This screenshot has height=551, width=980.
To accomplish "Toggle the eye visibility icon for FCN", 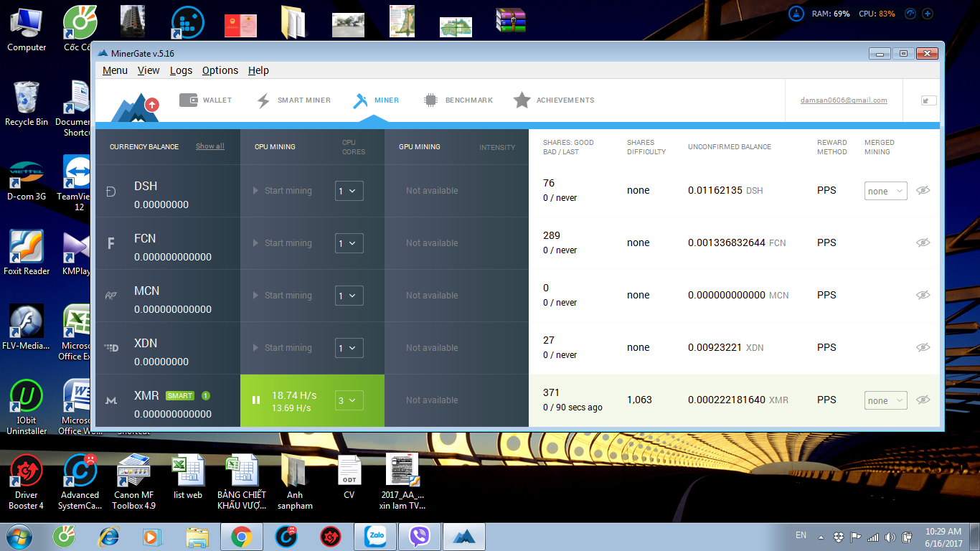I will [923, 242].
